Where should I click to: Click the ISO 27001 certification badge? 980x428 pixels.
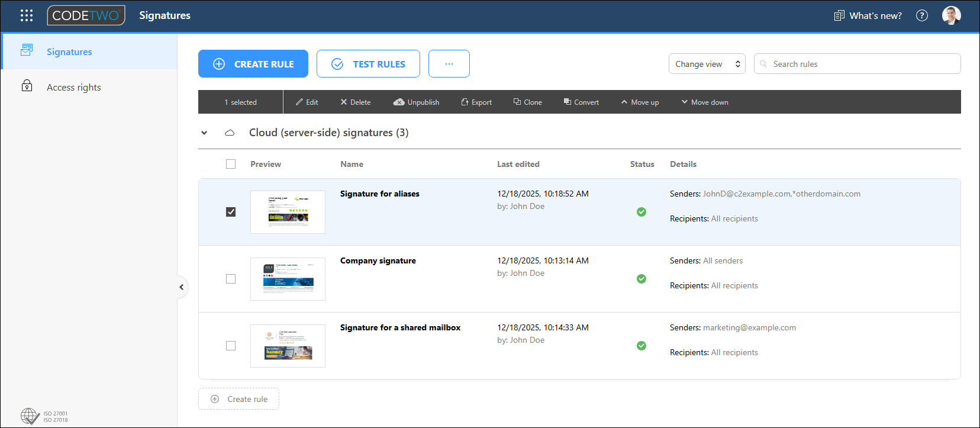(44, 417)
